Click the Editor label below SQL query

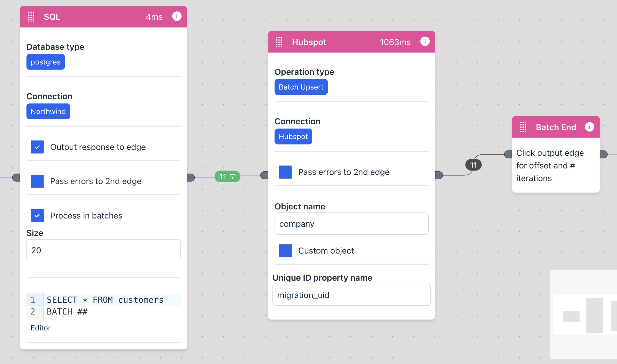[x=40, y=328]
